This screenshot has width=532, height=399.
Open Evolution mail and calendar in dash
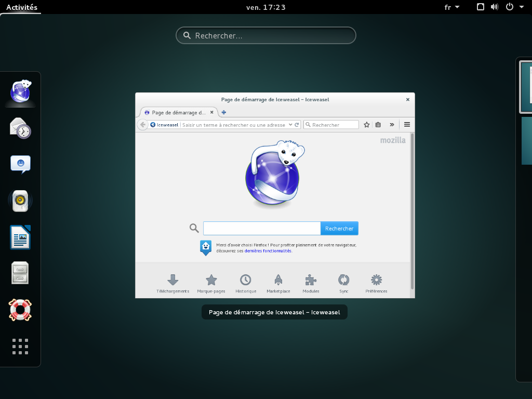point(21,128)
